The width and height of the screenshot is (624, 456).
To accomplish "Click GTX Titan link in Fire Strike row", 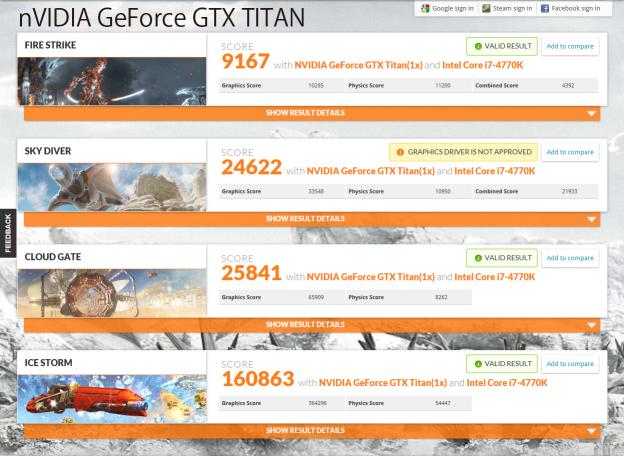I will click(358, 65).
